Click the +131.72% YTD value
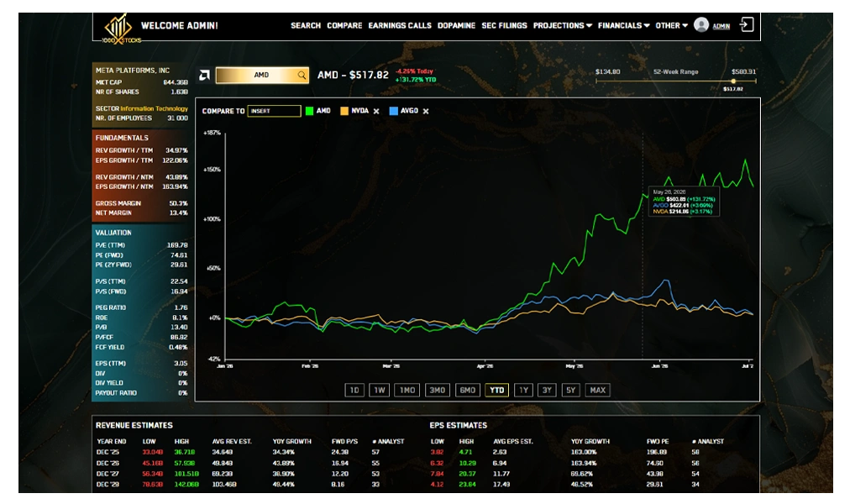Screen dimensions: 850x504 (415, 80)
